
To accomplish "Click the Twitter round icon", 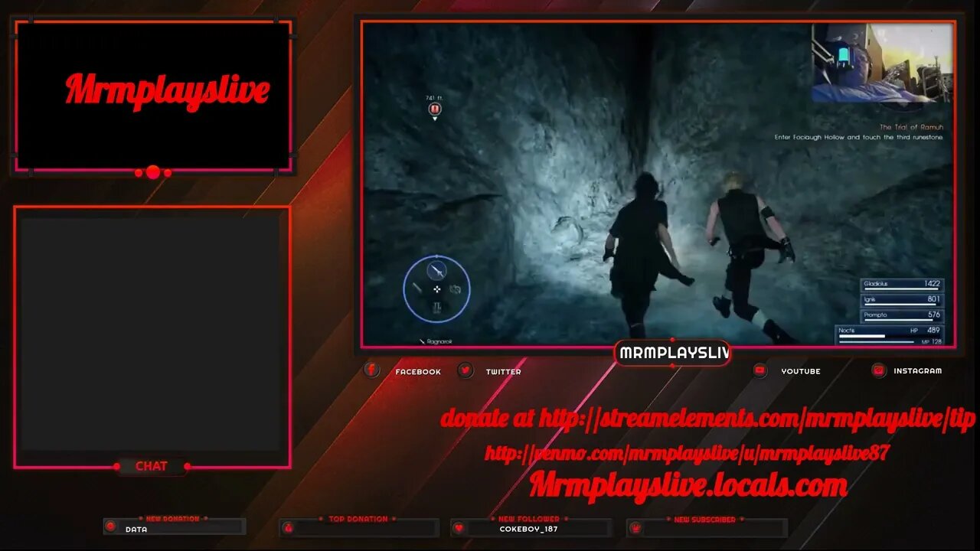I will coord(465,370).
